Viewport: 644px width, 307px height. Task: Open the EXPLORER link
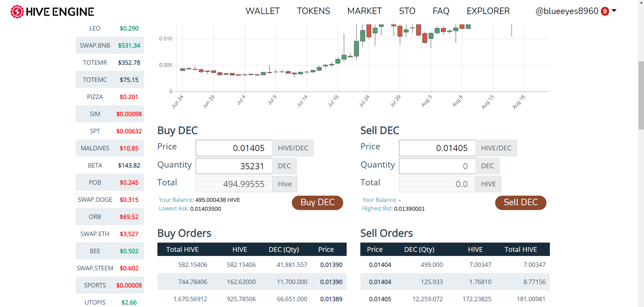488,11
